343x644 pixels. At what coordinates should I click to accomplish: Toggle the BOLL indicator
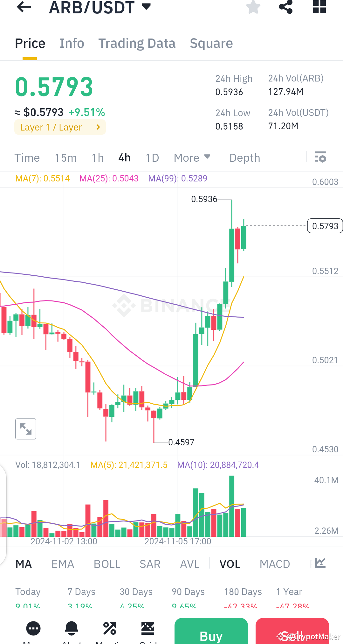click(x=107, y=564)
